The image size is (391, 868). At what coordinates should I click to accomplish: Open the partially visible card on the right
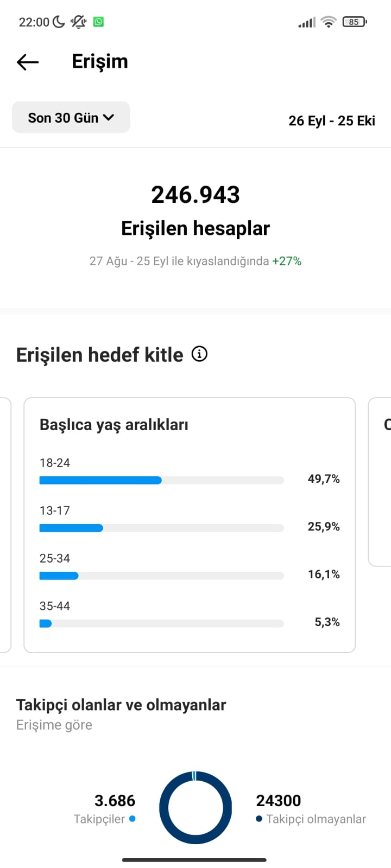380,482
